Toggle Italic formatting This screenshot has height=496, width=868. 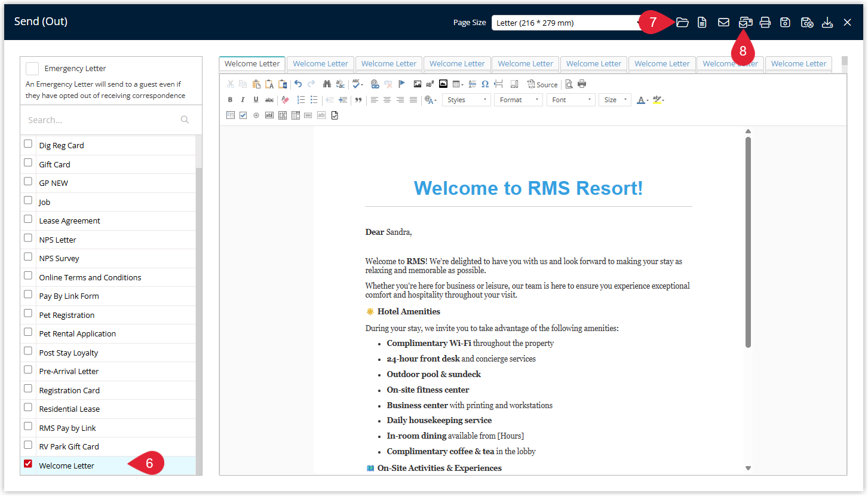click(243, 100)
